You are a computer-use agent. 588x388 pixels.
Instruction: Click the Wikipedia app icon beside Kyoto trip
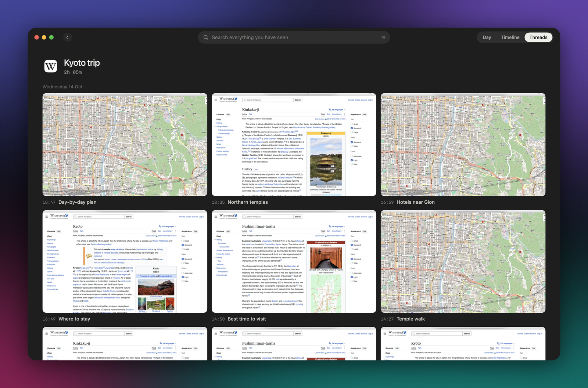(x=51, y=66)
